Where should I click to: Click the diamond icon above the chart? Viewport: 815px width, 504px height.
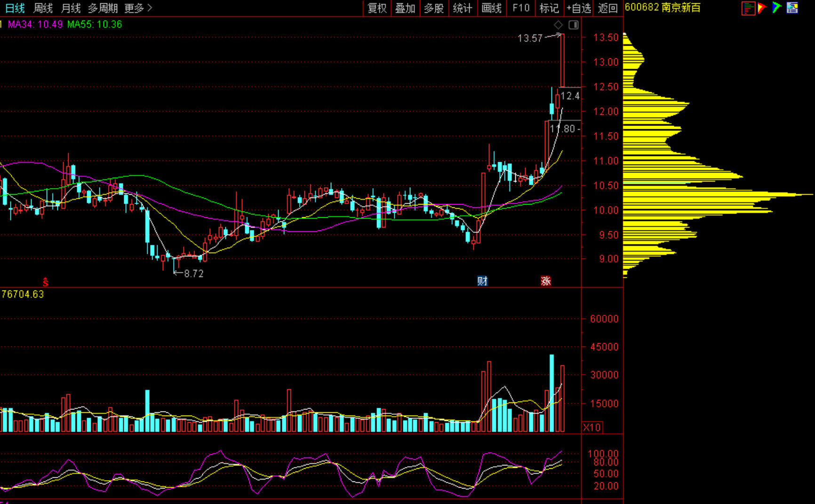coord(558,25)
